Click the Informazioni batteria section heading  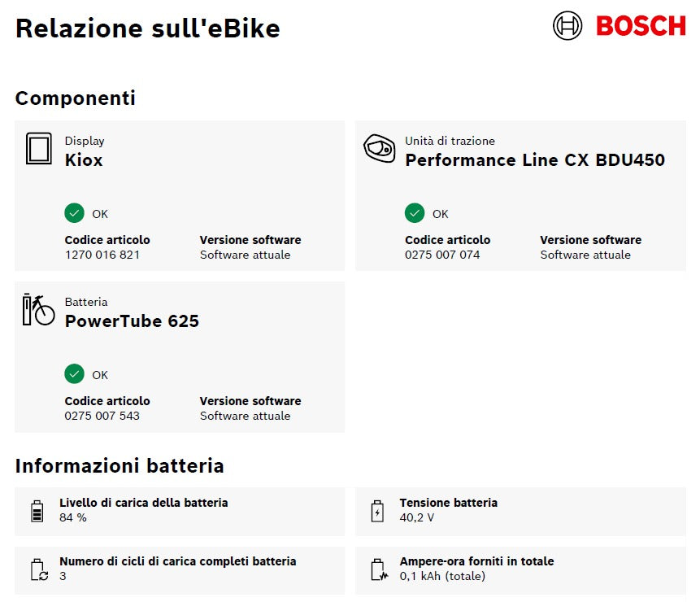[x=120, y=466]
